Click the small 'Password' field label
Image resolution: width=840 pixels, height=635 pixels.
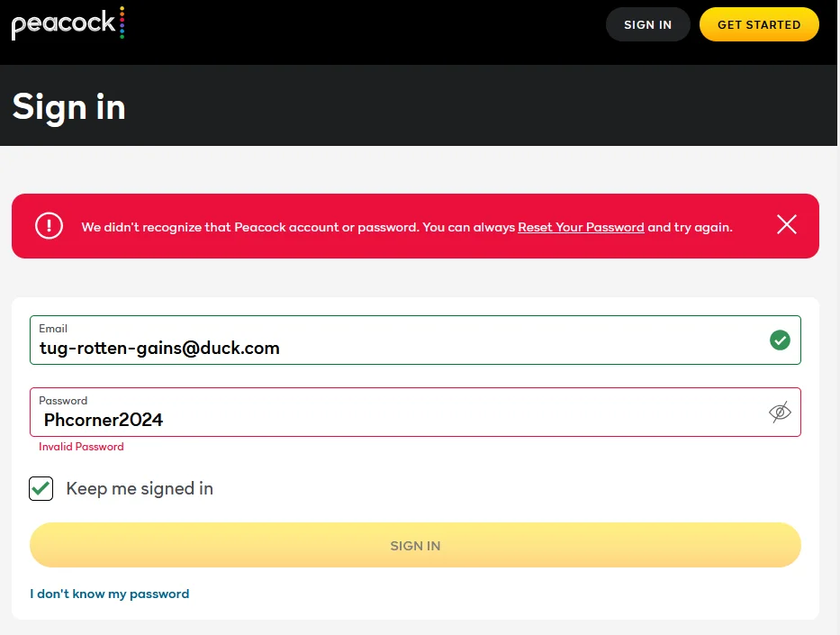pyautogui.click(x=63, y=400)
